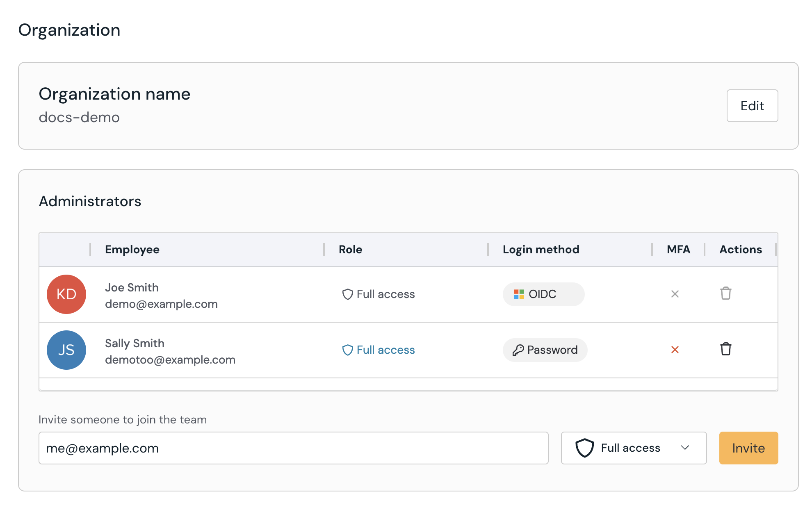The width and height of the screenshot is (812, 505).
Task: Click the chevron arrow in role selector
Action: click(685, 448)
